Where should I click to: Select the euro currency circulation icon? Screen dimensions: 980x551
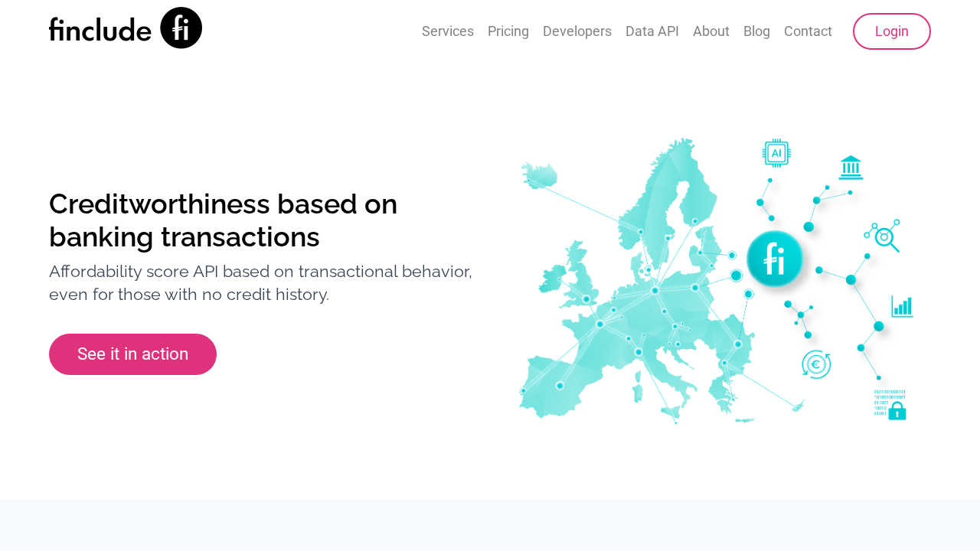(x=815, y=365)
